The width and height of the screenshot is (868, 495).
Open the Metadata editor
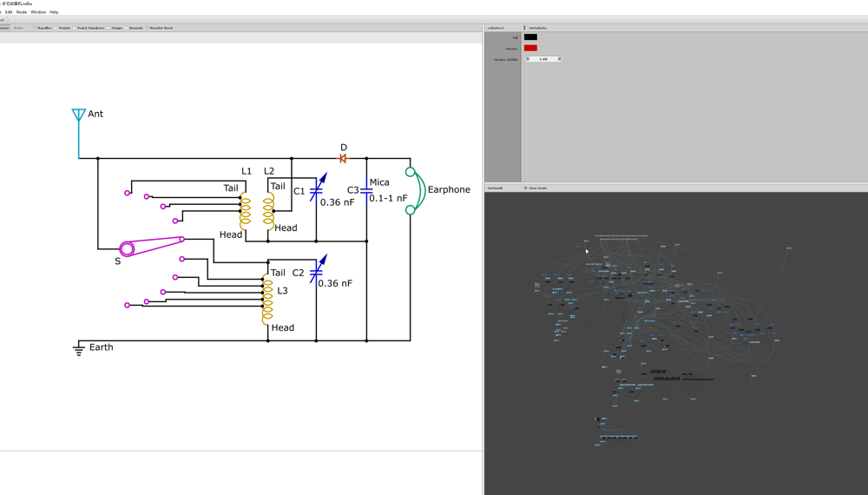tap(536, 28)
